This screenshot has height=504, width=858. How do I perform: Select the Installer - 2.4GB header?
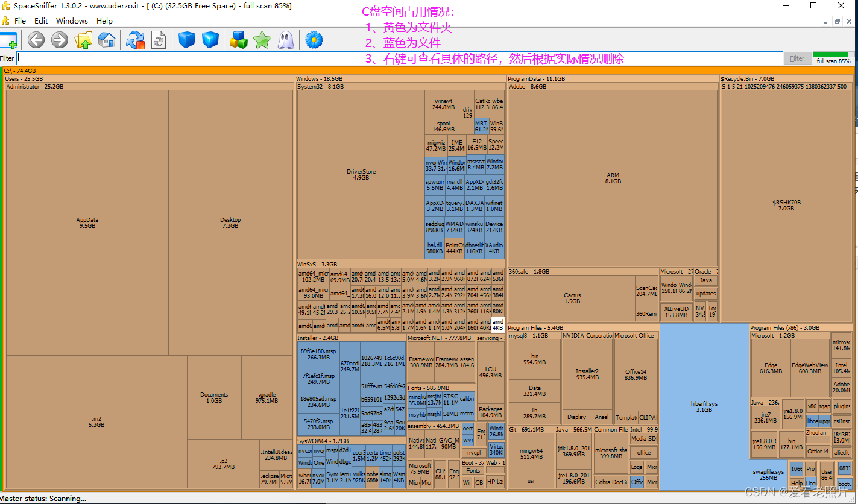tap(351, 338)
